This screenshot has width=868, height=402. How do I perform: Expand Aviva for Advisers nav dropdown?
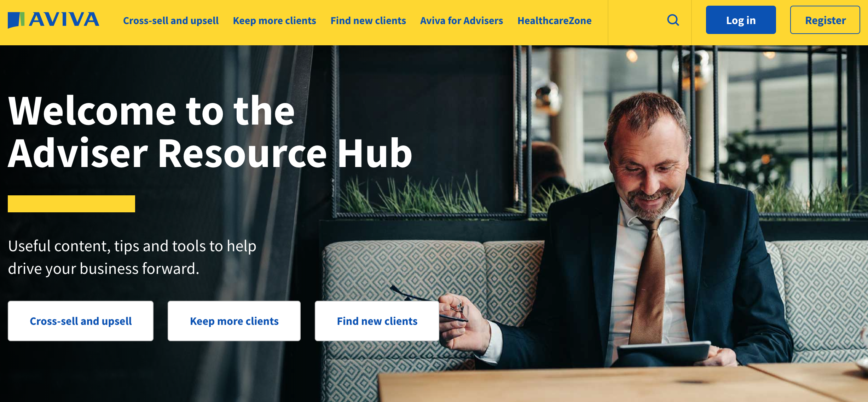pyautogui.click(x=462, y=21)
